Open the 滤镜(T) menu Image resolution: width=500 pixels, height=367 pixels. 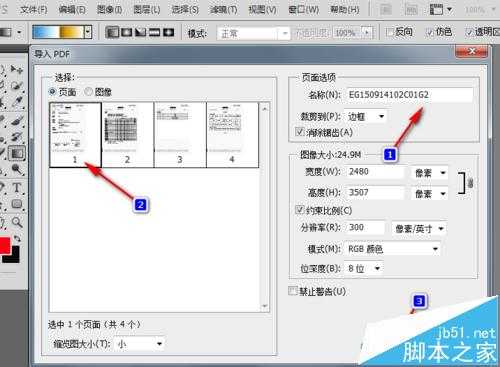click(223, 10)
